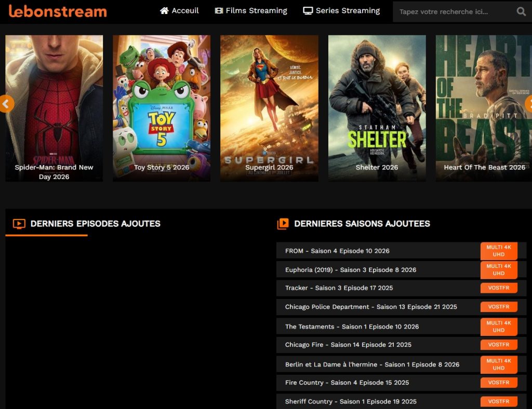This screenshot has height=409, width=532.
Task: Click MULTI 4K UHD badge for The Testaments
Action: coord(499,326)
